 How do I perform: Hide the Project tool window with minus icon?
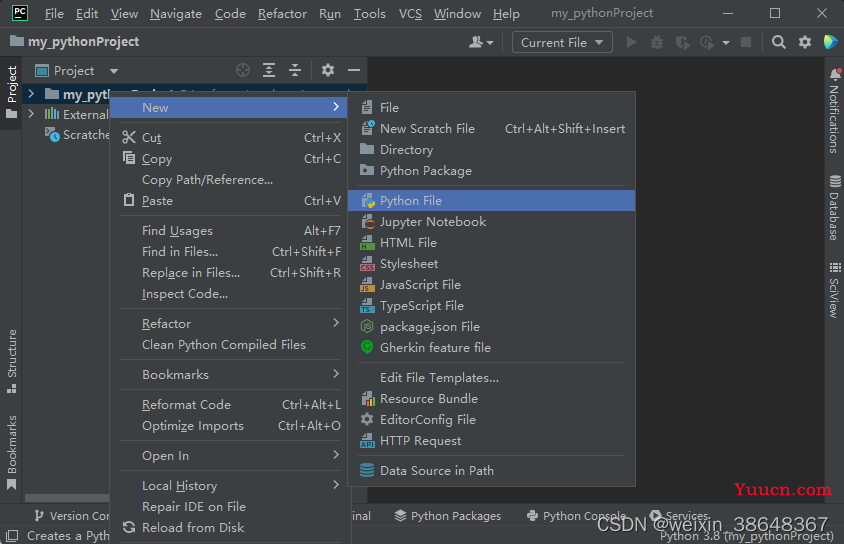[354, 70]
